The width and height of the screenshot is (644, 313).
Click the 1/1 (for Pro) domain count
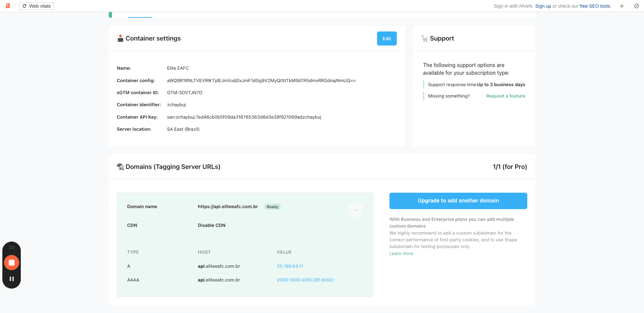[x=510, y=167]
